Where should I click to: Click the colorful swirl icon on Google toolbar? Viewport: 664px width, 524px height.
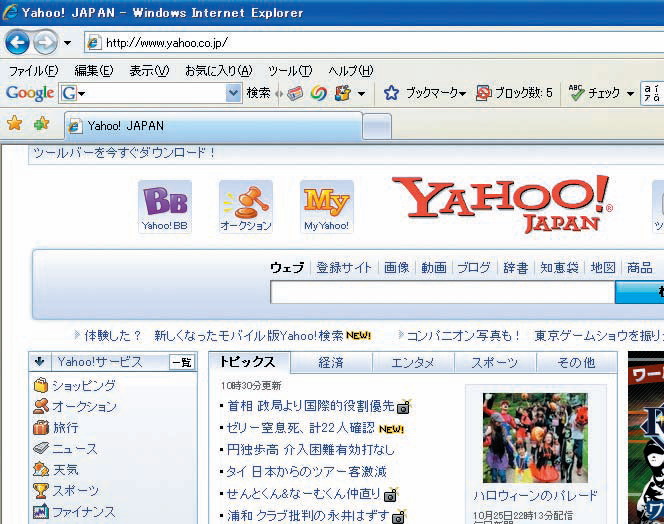click(318, 93)
